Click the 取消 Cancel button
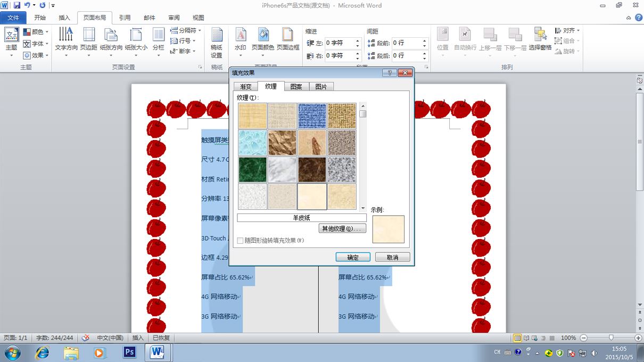The width and height of the screenshot is (644, 362). click(x=392, y=257)
